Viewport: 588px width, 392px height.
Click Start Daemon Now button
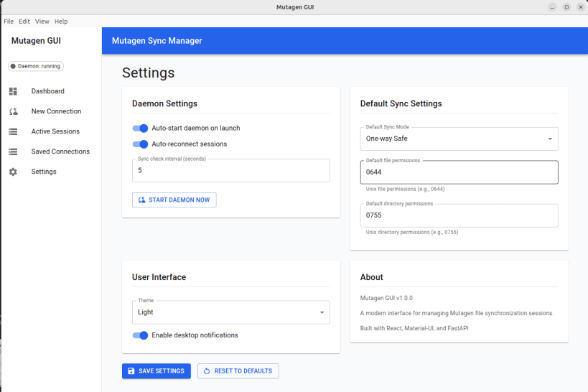click(174, 200)
